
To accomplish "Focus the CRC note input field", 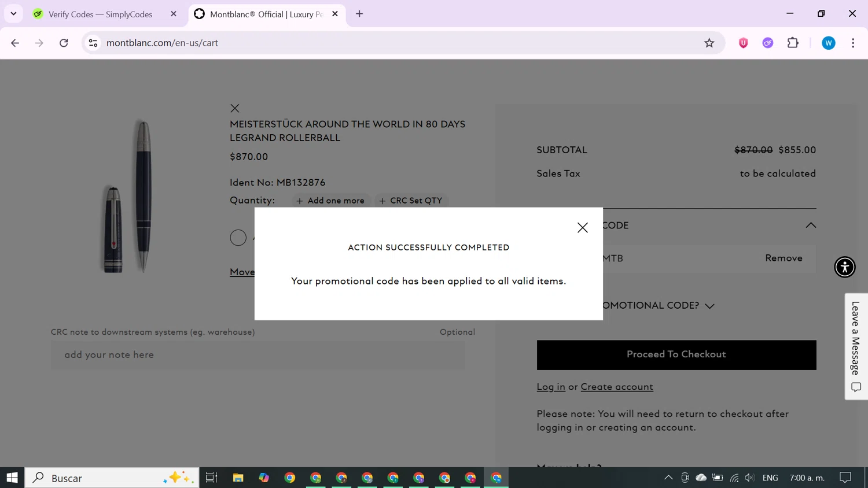I will pos(258,355).
